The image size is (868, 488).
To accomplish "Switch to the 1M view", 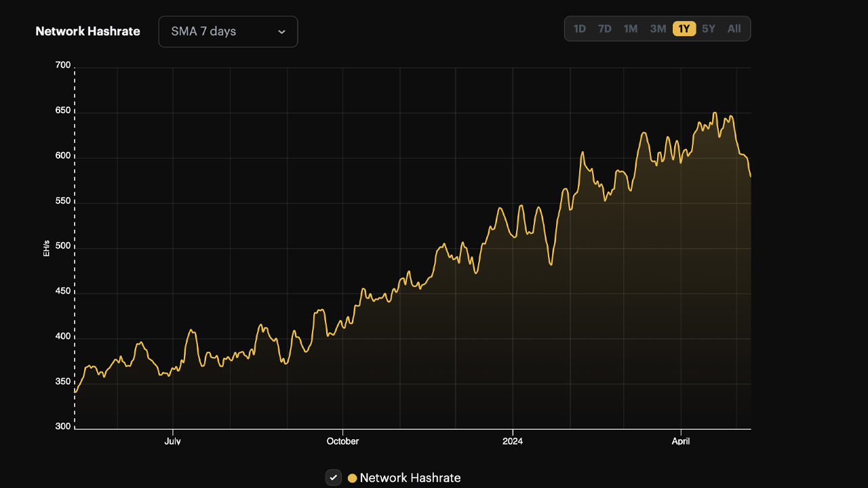I will (x=630, y=28).
